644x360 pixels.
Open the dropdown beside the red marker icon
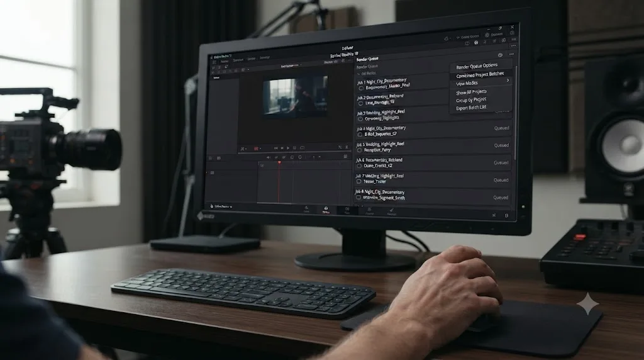pos(260,149)
